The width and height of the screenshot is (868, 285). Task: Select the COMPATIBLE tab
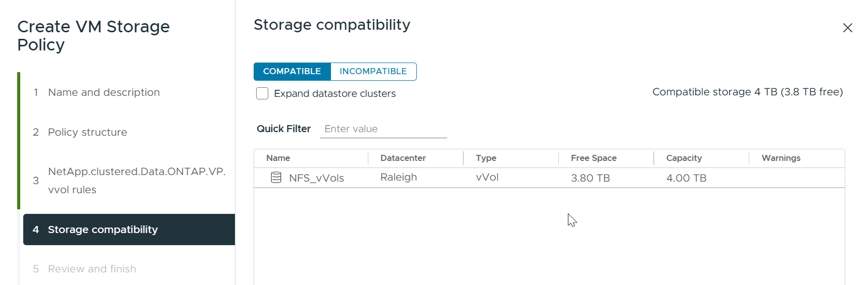click(x=292, y=71)
